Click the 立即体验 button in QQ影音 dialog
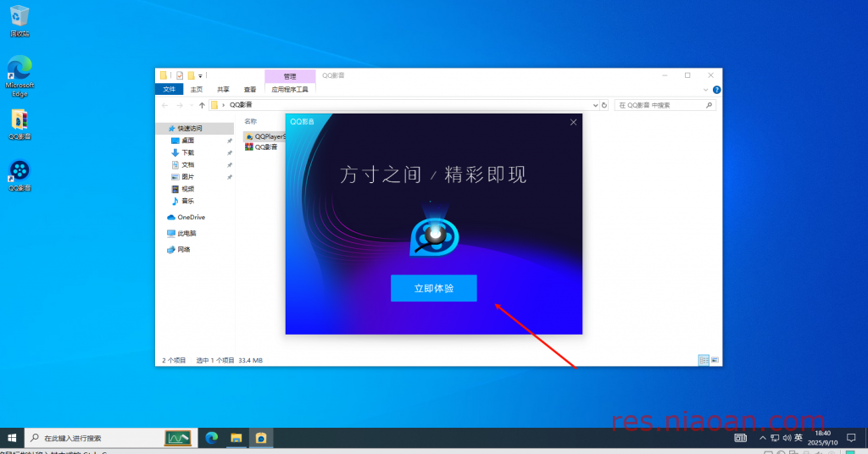 (x=433, y=288)
